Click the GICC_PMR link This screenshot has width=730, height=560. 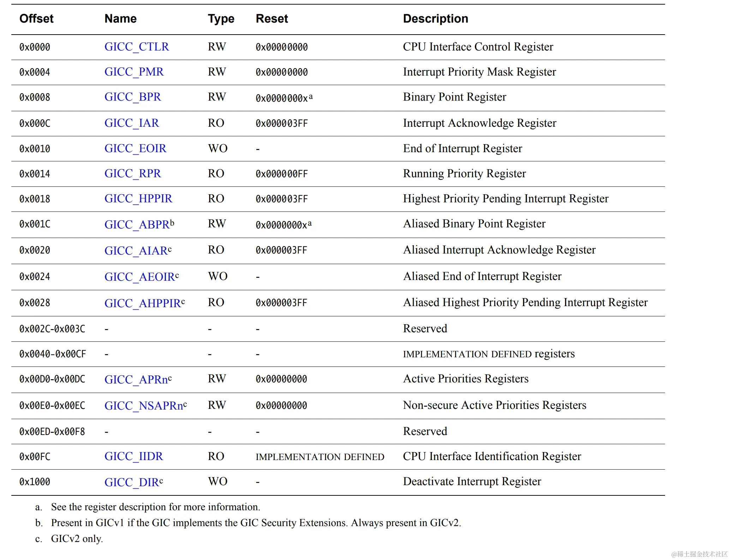pyautogui.click(x=134, y=72)
